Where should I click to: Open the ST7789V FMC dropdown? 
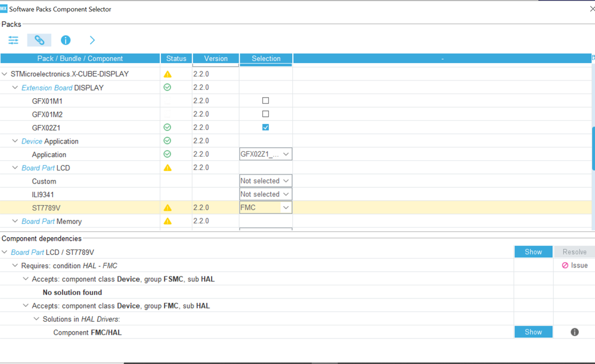[266, 207]
